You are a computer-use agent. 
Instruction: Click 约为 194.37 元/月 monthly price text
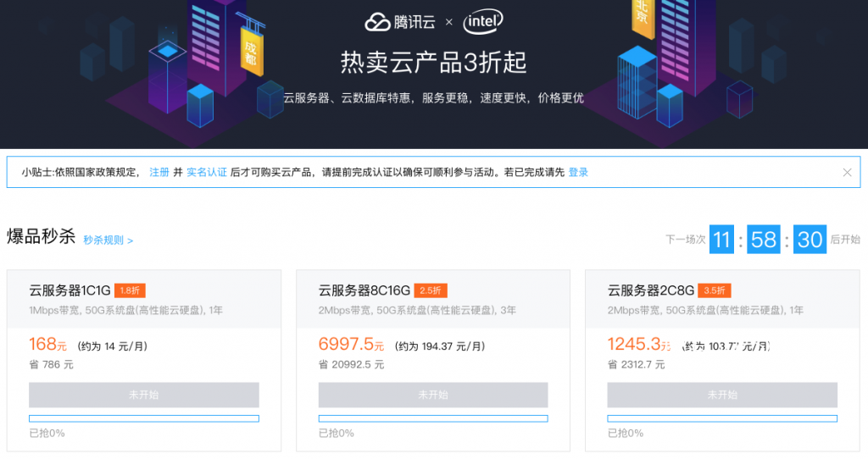pos(440,346)
